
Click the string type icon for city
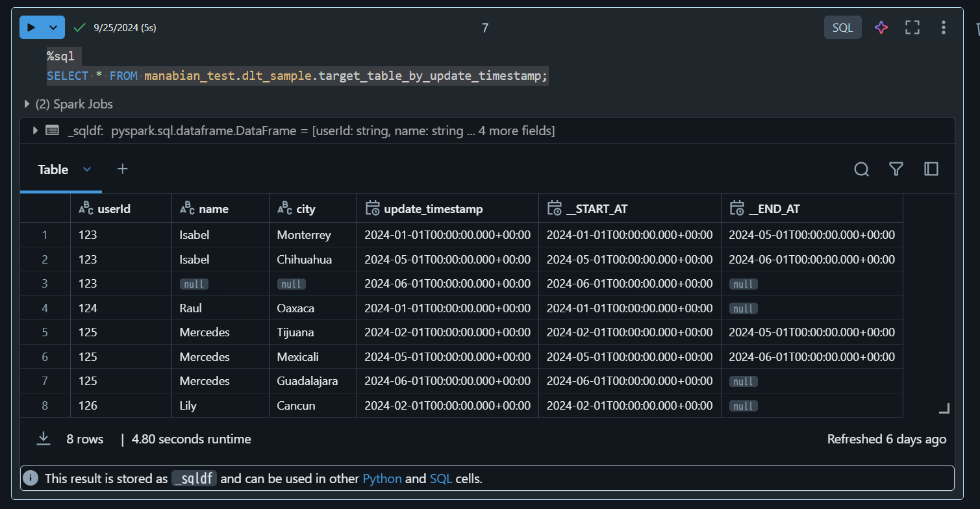point(284,208)
